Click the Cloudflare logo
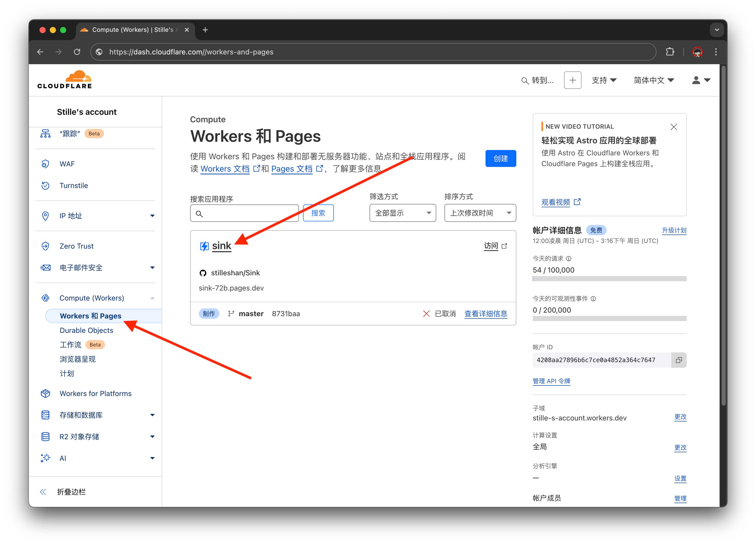 point(64,80)
